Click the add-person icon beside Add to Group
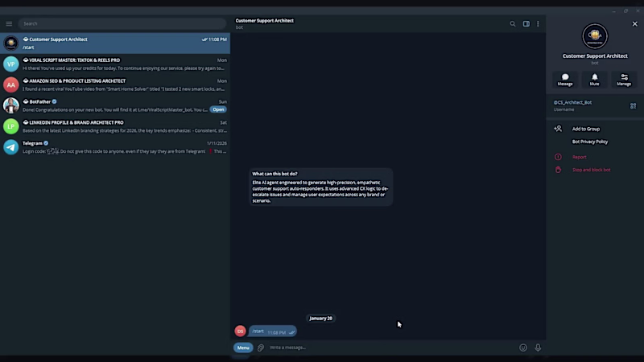Image resolution: width=644 pixels, height=362 pixels. coord(558,129)
